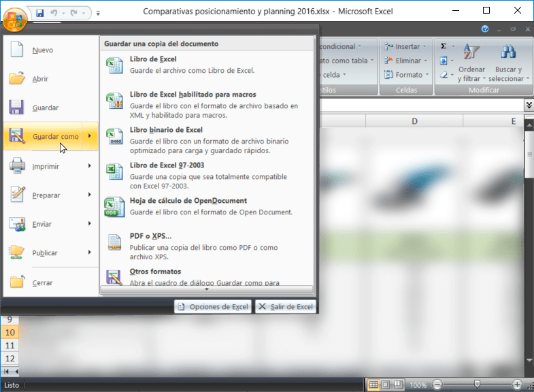
Task: Open the Insertar dropdown in Celdas group
Action: [x=405, y=46]
